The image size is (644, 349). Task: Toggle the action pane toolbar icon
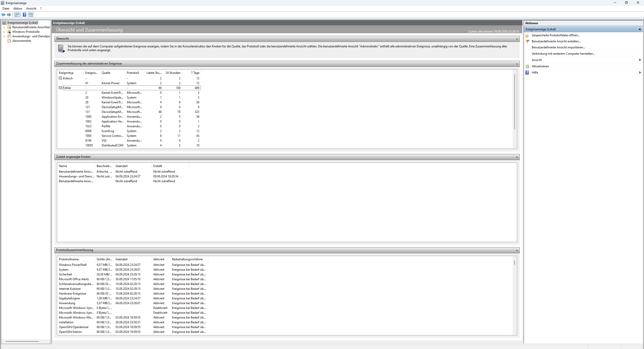coord(30,15)
